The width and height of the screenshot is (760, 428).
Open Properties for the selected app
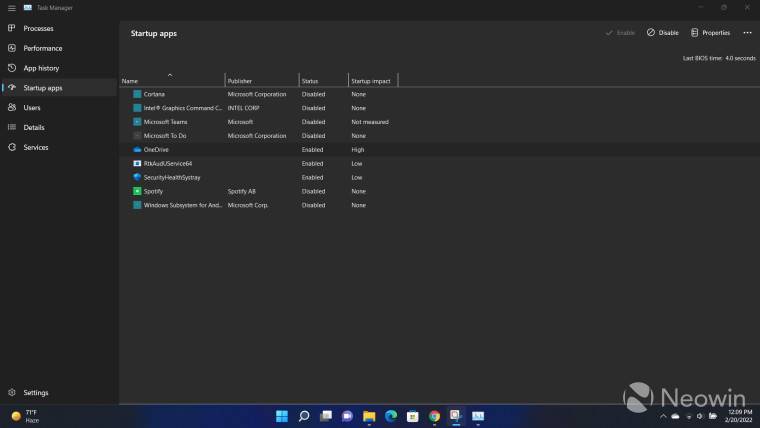pos(710,33)
